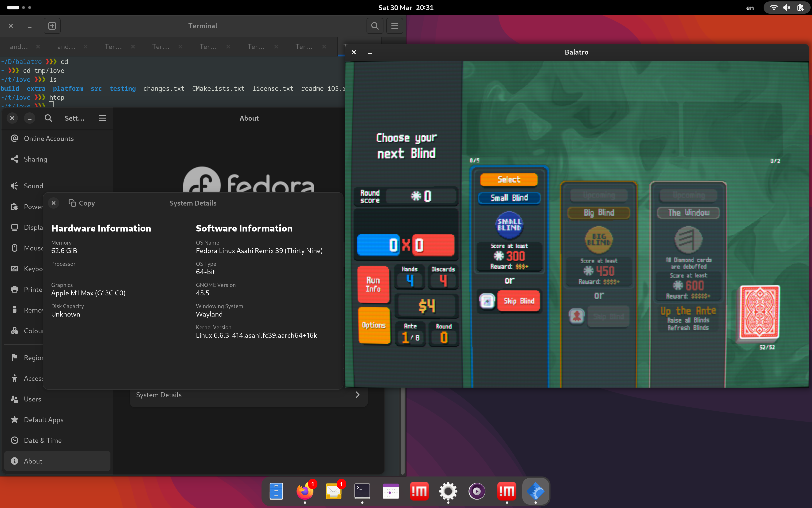Click the Activities workspace indicator
812x508 pixels.
pyautogui.click(x=19, y=7)
